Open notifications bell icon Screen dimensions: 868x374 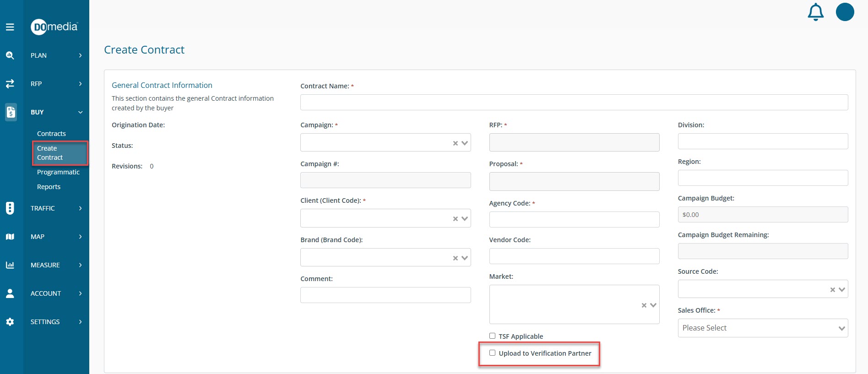[816, 12]
